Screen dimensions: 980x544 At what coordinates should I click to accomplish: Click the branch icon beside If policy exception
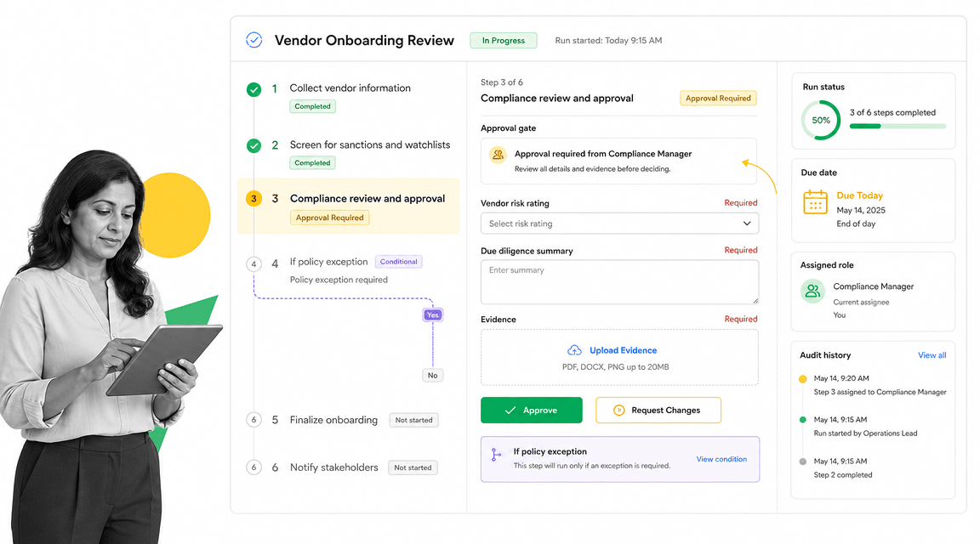tap(496, 455)
